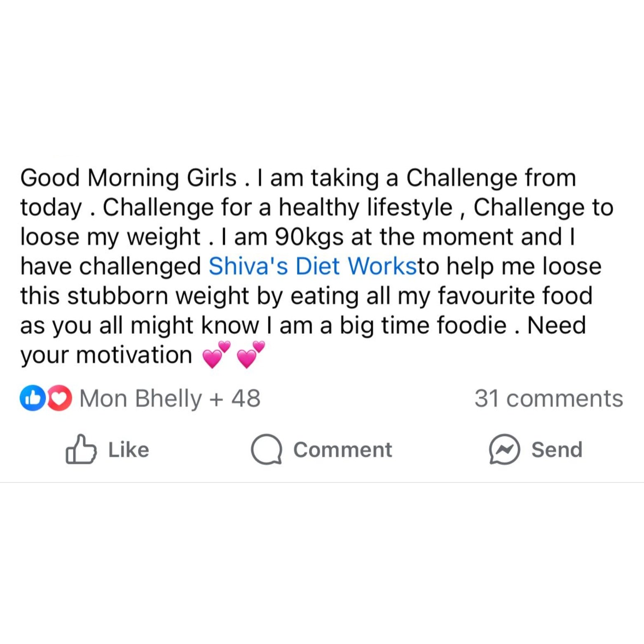The height and width of the screenshot is (644, 644).
Task: Click the blue like reaction badge
Action: (32, 398)
